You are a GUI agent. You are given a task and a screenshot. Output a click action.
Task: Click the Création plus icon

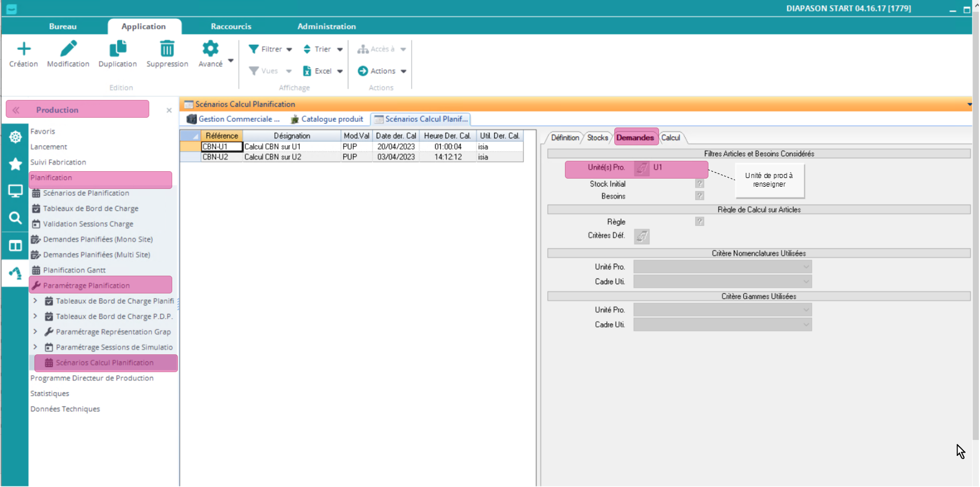click(x=24, y=49)
